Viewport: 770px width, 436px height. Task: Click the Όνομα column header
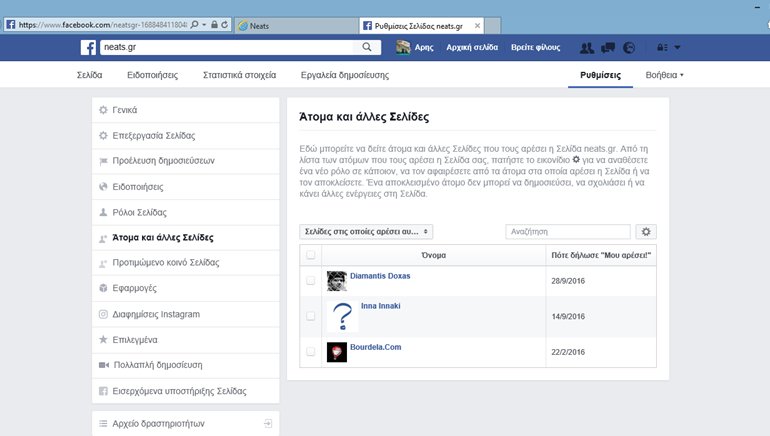pyautogui.click(x=434, y=255)
